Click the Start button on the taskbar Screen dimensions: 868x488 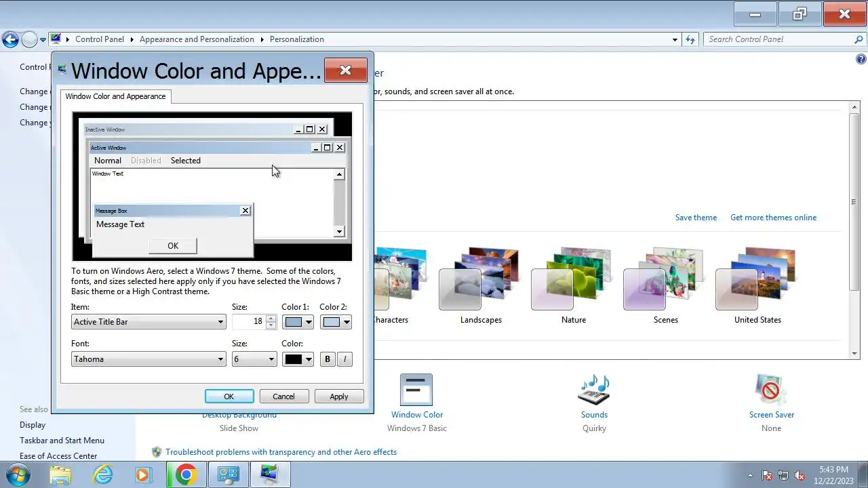point(17,475)
